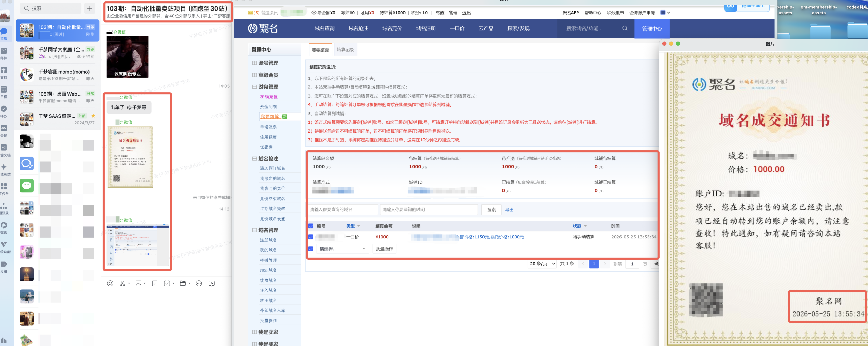Open the 文档 documents sidebar icon

click(x=4, y=70)
